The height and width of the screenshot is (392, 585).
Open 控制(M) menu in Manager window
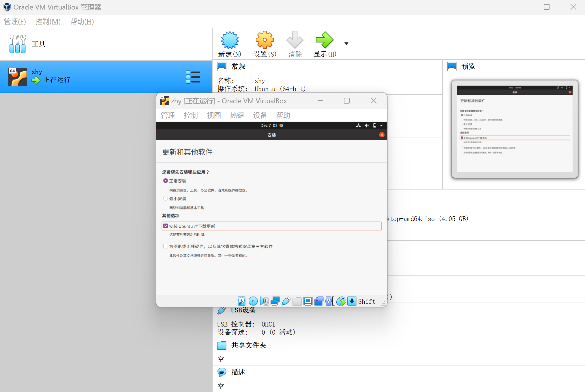pyautogui.click(x=48, y=22)
